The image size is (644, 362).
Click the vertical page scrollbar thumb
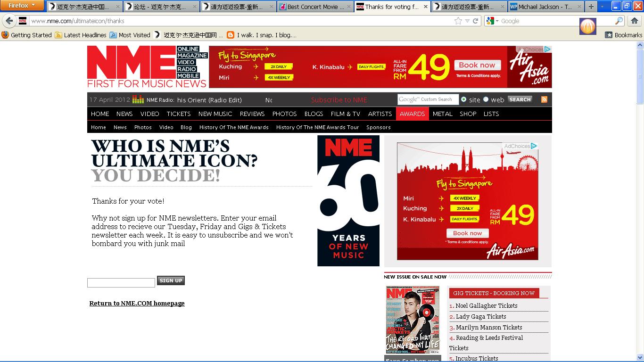click(640, 75)
